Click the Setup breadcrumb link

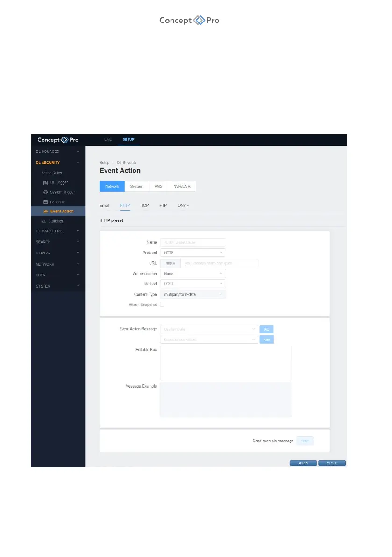coord(104,163)
